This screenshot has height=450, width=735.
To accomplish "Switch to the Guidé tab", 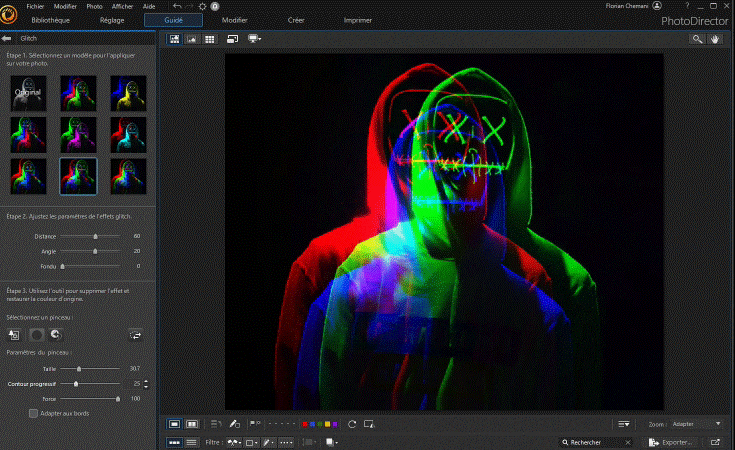I will pos(173,20).
